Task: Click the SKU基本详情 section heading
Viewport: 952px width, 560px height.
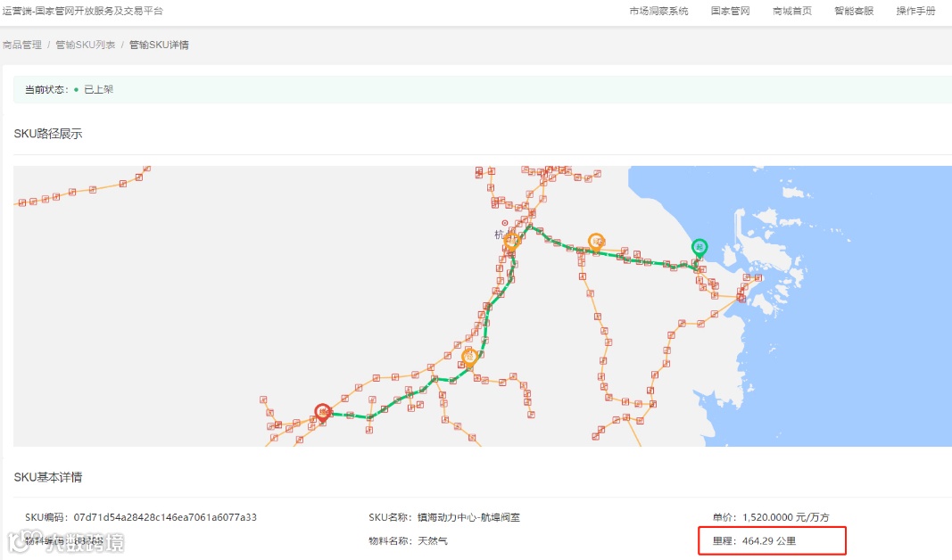Action: [48, 477]
